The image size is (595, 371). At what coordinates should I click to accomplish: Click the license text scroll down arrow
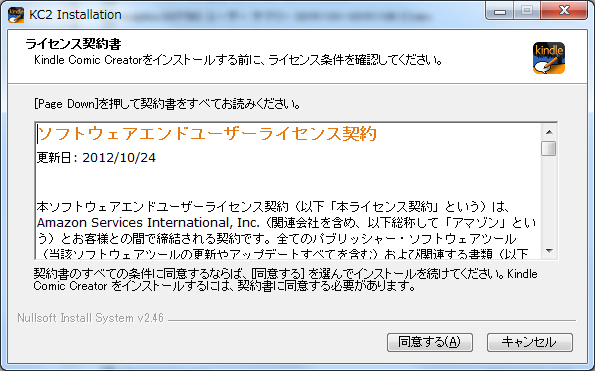click(x=549, y=251)
